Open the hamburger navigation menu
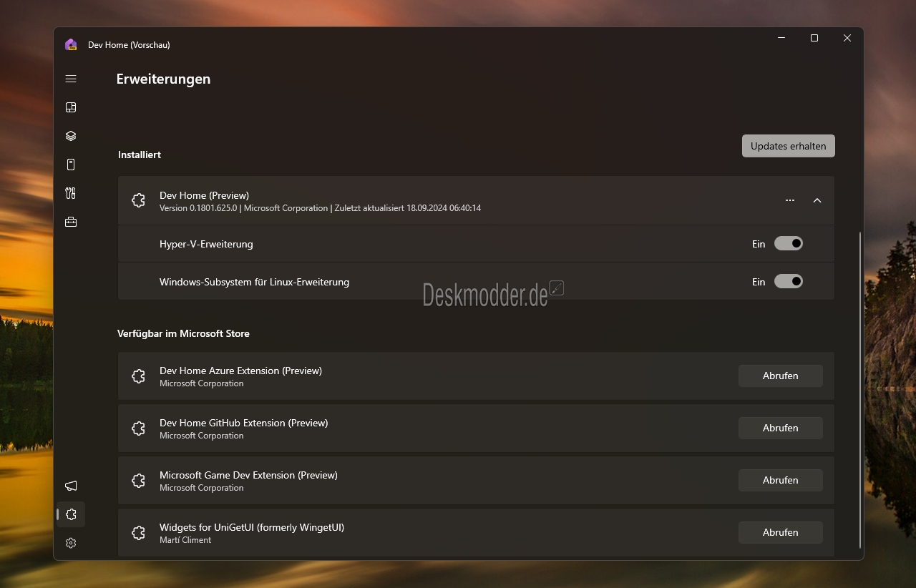The image size is (916, 588). pos(71,79)
